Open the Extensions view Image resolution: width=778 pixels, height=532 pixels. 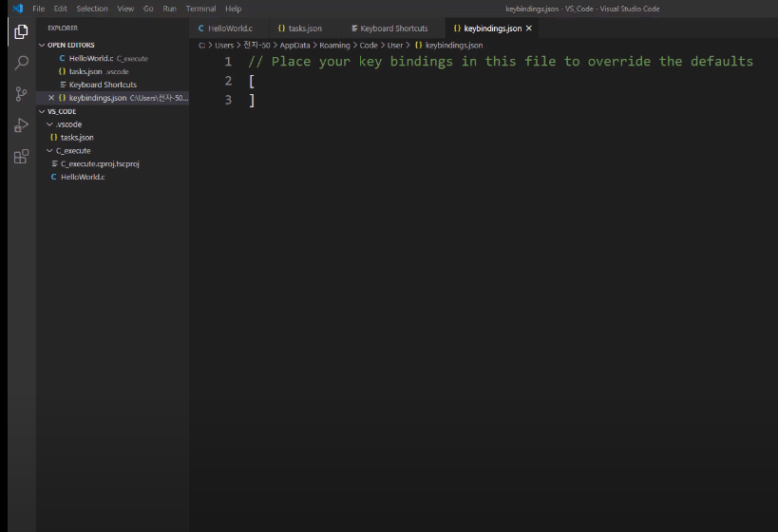(21, 157)
